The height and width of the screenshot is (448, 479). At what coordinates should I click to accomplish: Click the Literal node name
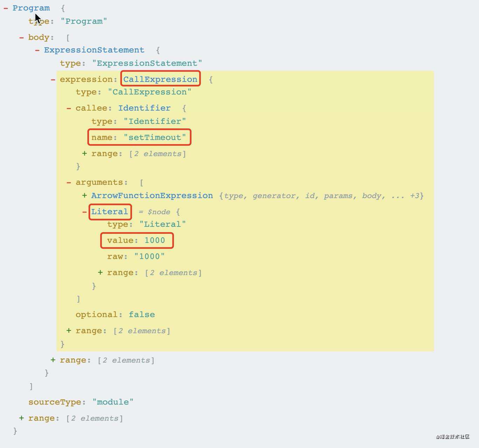[110, 212]
